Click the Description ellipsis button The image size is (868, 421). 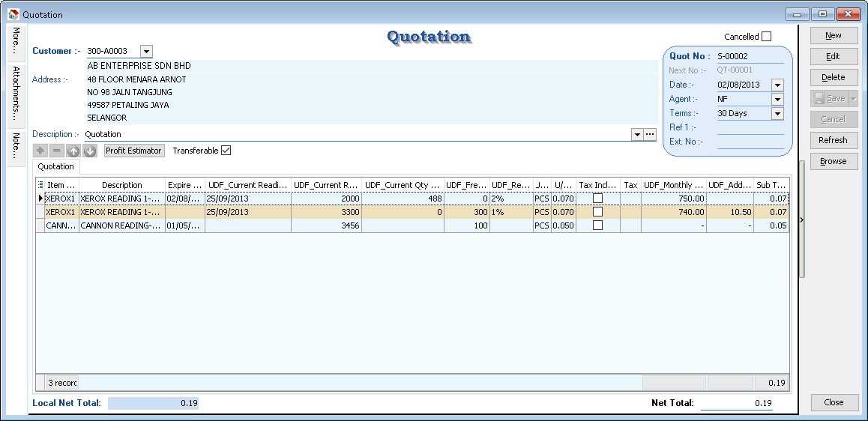click(650, 134)
